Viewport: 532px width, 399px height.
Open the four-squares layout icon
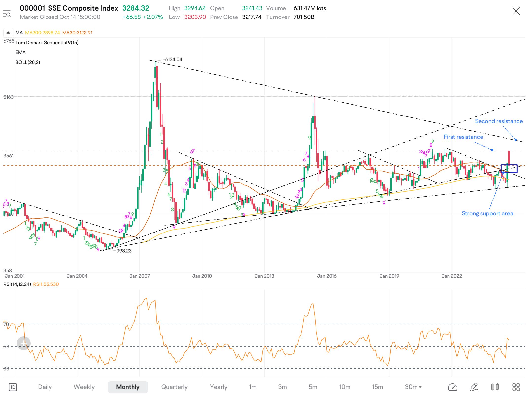coord(516,387)
